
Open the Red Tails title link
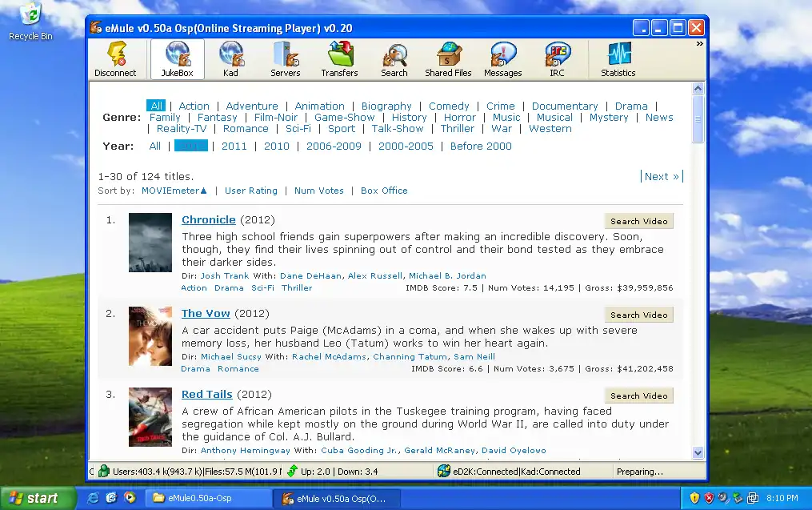click(207, 394)
